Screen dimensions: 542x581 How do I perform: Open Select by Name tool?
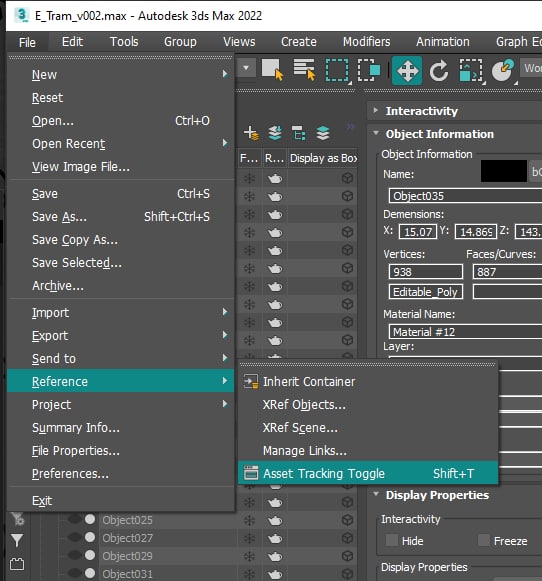click(x=304, y=69)
